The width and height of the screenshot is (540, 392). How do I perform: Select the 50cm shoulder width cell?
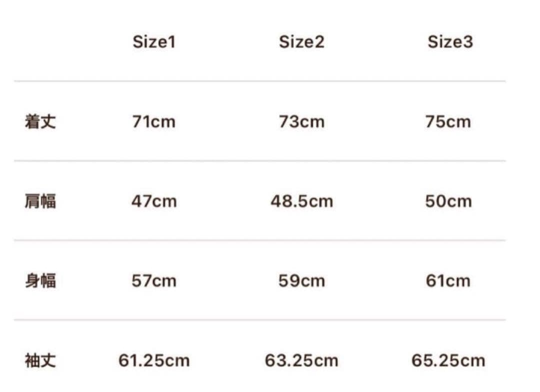448,201
